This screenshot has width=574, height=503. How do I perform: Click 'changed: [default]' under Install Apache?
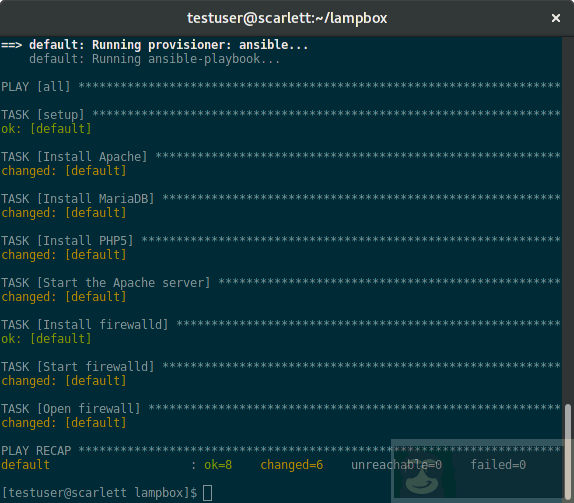tap(64, 171)
